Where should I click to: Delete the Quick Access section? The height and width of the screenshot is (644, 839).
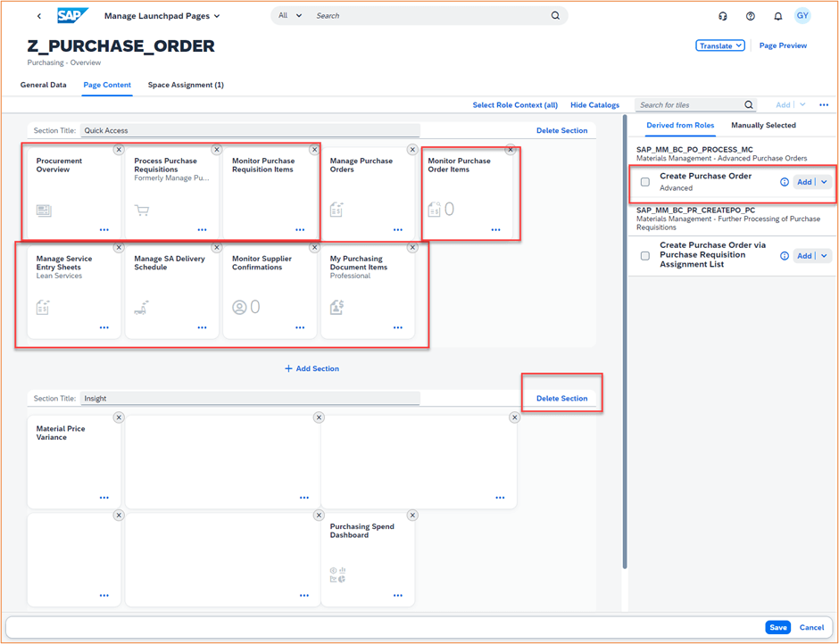pyautogui.click(x=561, y=130)
